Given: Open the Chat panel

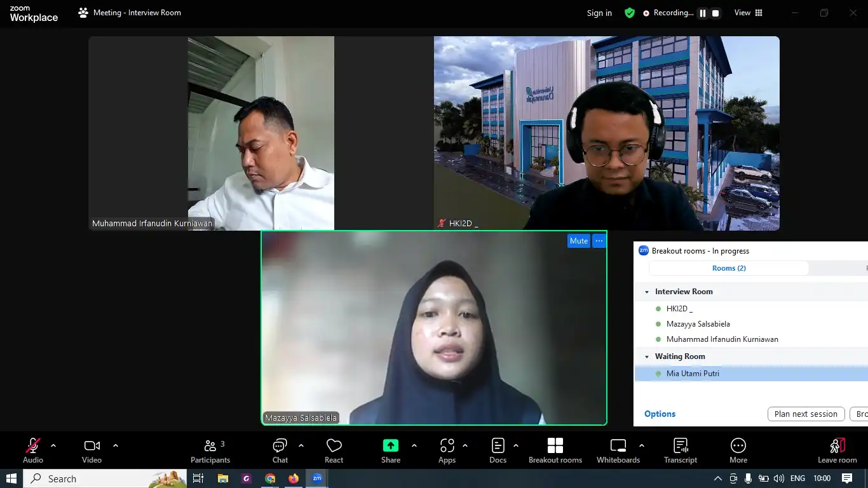Looking at the screenshot, I should click(x=280, y=451).
